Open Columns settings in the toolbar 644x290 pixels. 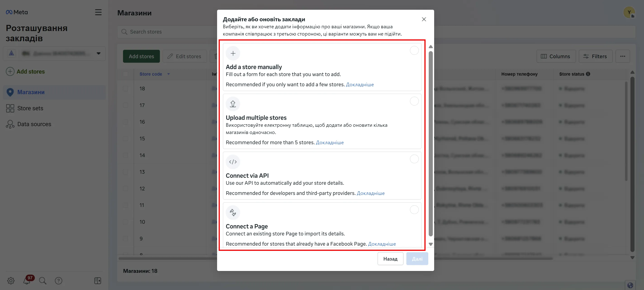(556, 56)
